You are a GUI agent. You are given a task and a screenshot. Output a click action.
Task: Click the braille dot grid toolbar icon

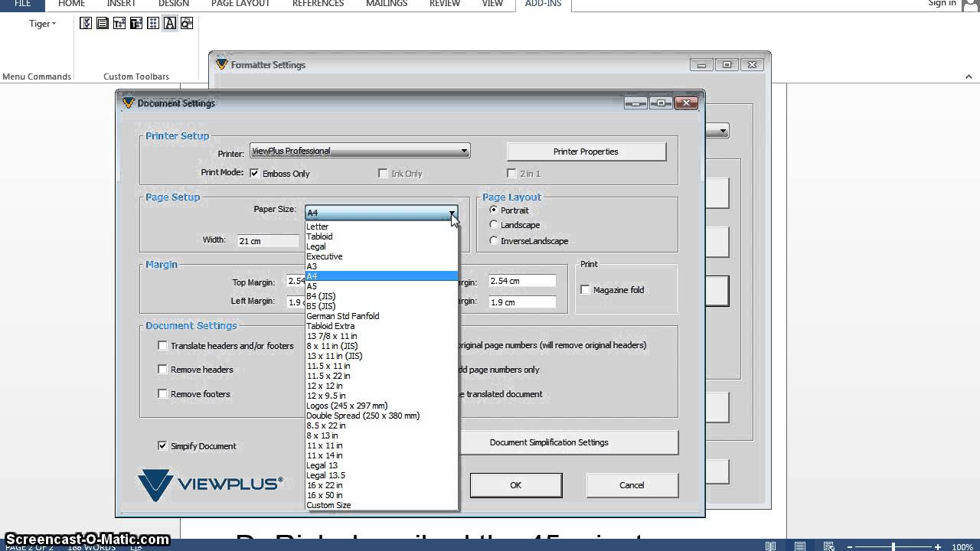(153, 24)
